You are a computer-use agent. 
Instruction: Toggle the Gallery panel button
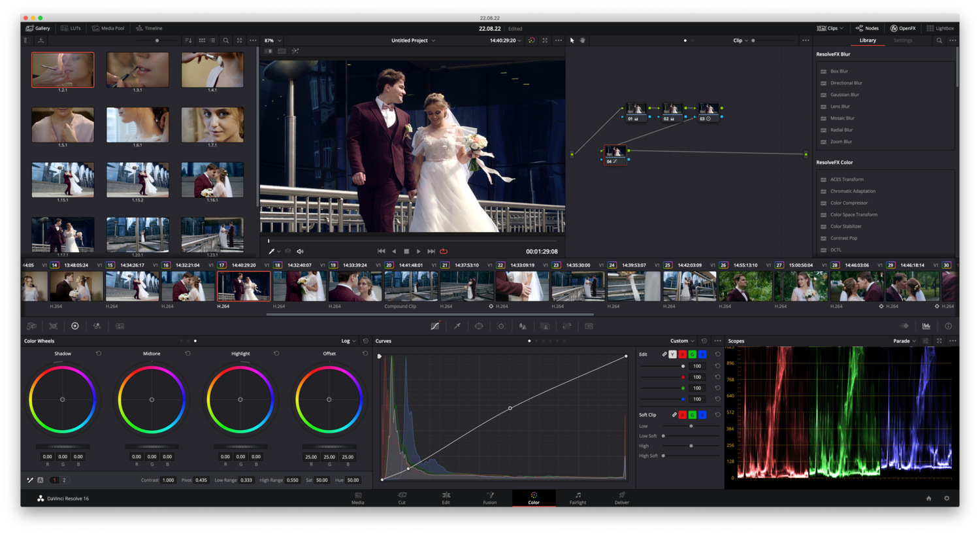point(38,28)
